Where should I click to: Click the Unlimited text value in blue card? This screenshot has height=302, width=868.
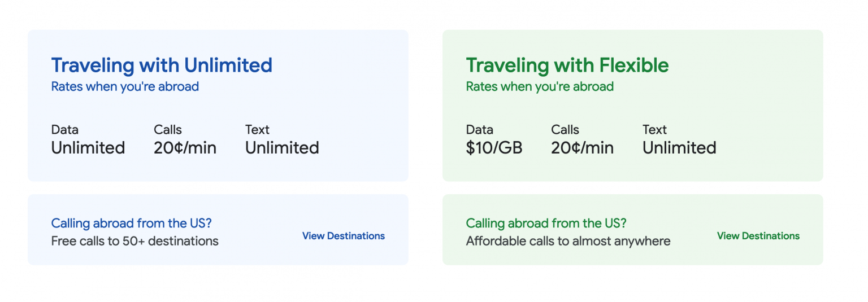pos(282,148)
